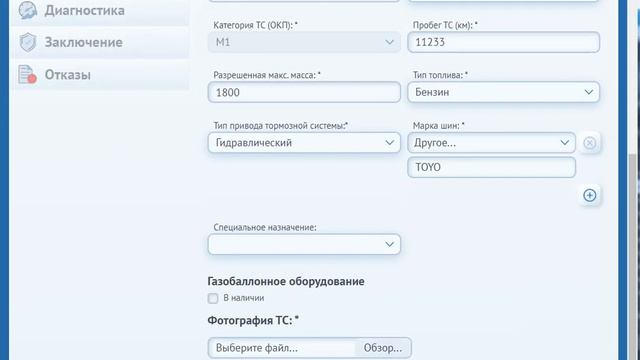Expand Тип привода тормозной системы dropdown
This screenshot has width=640, height=360.
[x=304, y=142]
